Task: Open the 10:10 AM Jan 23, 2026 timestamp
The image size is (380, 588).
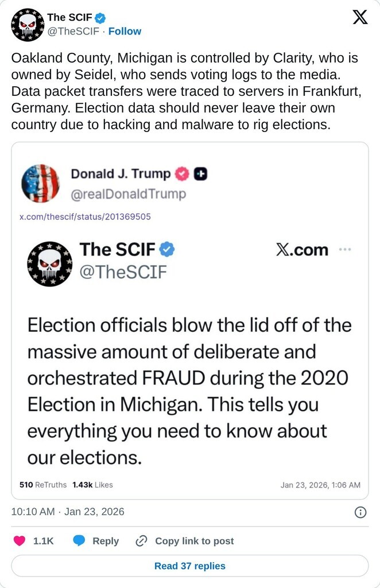Action: tap(68, 512)
